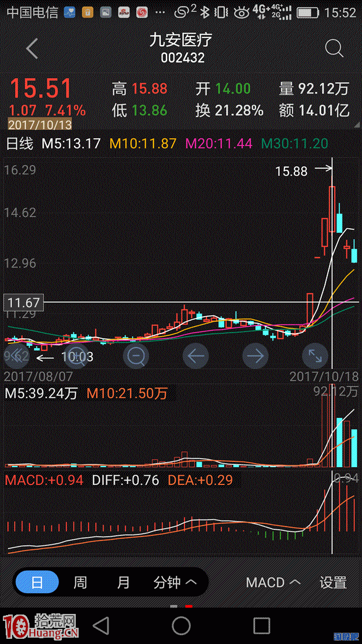The image size is (362, 644).
Task: Zoom out the candlestick chart
Action: pos(136,356)
